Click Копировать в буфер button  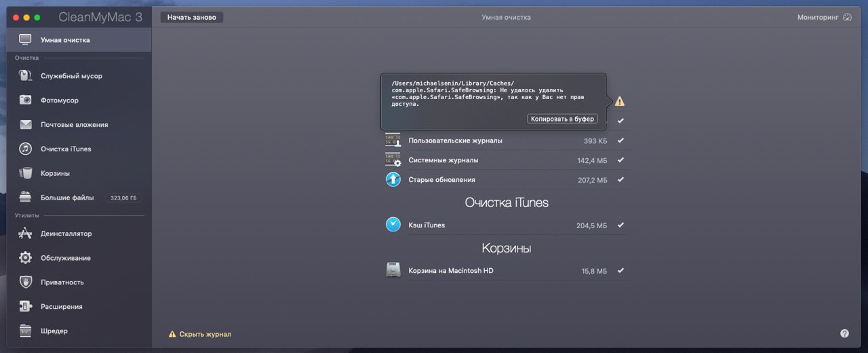[562, 119]
